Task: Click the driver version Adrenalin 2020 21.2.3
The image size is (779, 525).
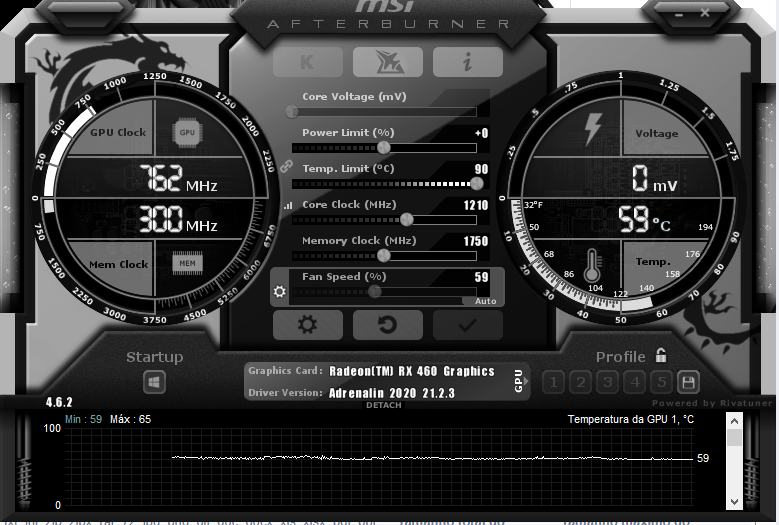Action: pyautogui.click(x=391, y=393)
